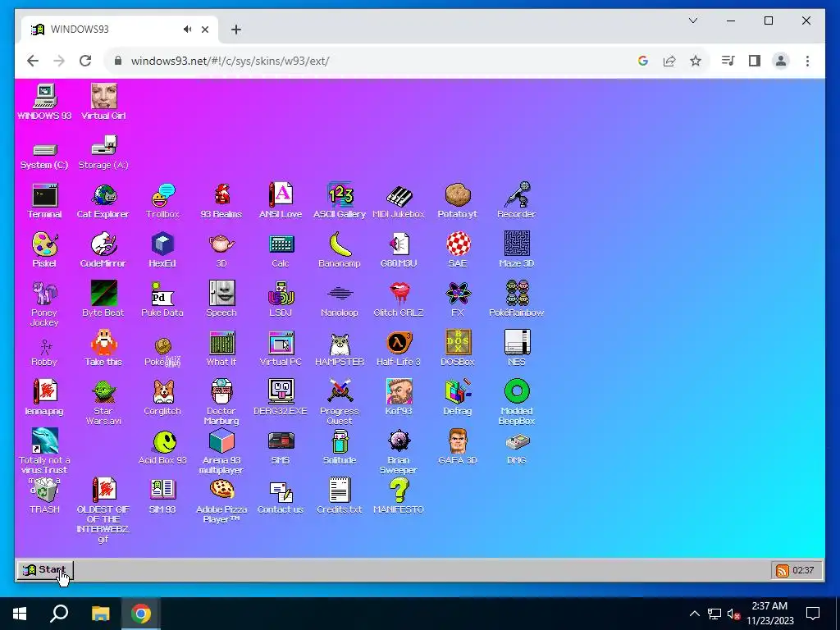Open File Explorer from Windows taskbar
Screen dimensions: 840x630
(x=100, y=614)
